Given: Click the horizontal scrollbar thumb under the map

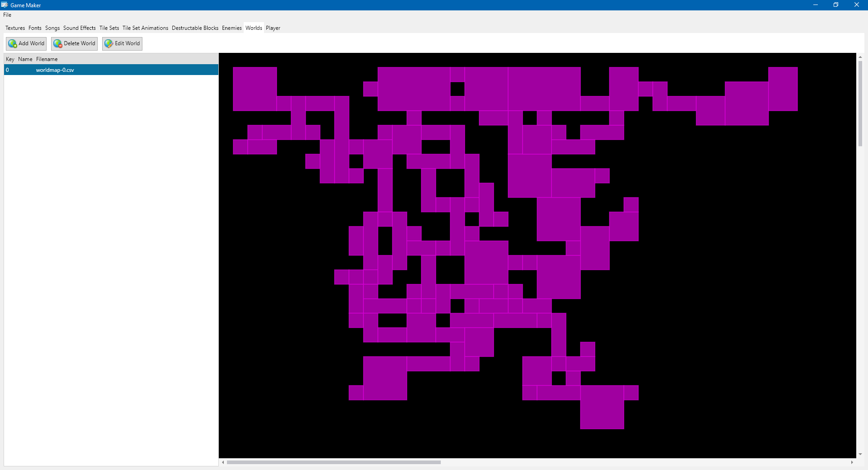Looking at the screenshot, I should pos(334,462).
